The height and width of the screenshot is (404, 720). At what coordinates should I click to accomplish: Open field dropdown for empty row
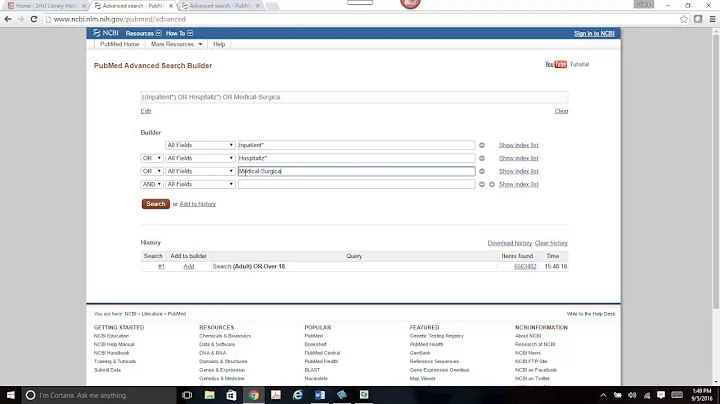click(x=200, y=184)
